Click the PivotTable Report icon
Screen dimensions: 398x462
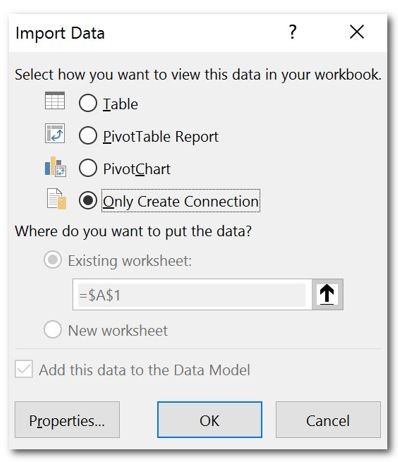pyautogui.click(x=55, y=133)
